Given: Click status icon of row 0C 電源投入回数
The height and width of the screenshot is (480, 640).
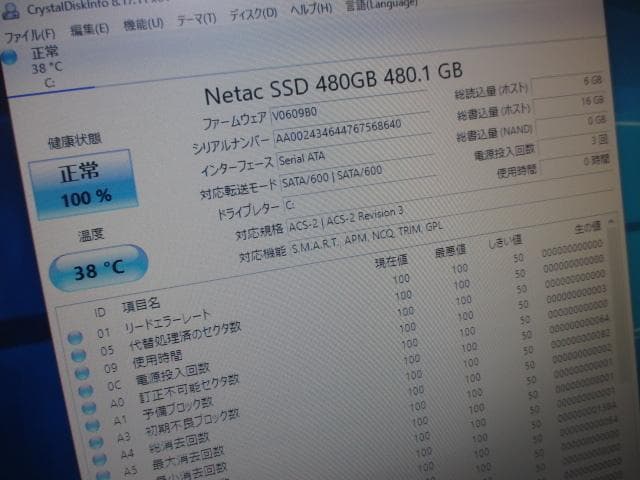Looking at the screenshot, I should point(85,391).
